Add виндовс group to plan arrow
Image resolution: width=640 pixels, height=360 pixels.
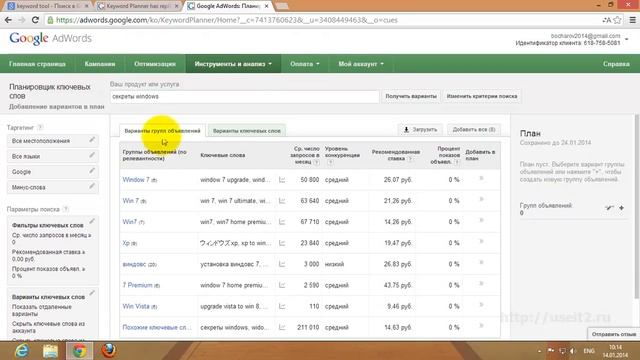coord(482,263)
